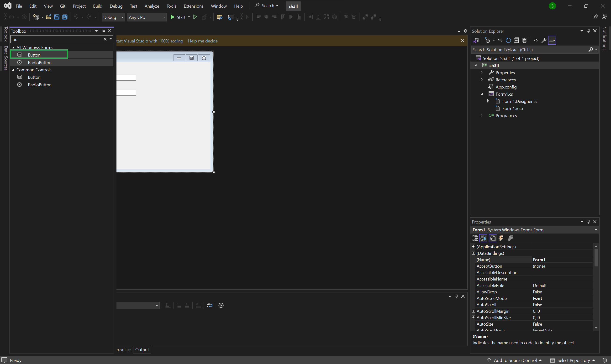The height and width of the screenshot is (364, 611).
Task: Expand the References node
Action: point(481,79)
